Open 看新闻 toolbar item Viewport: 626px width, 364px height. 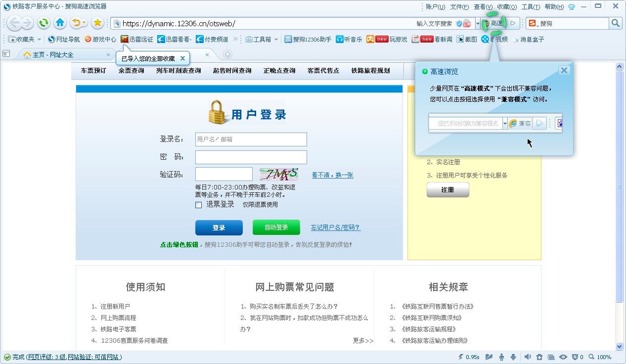(432, 39)
